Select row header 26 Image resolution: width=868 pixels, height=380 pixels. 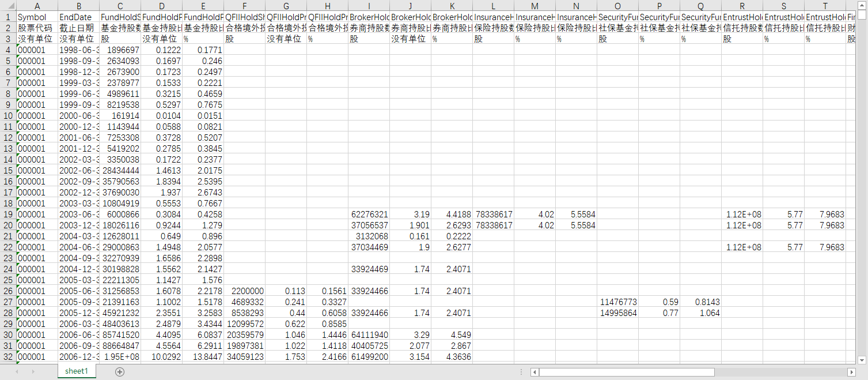[x=8, y=291]
